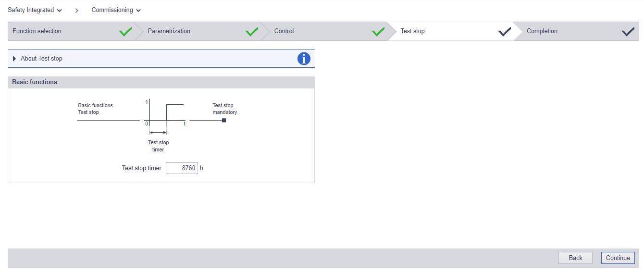This screenshot has width=644, height=274.
Task: Click the breadcrumb separator arrow
Action: click(x=76, y=11)
